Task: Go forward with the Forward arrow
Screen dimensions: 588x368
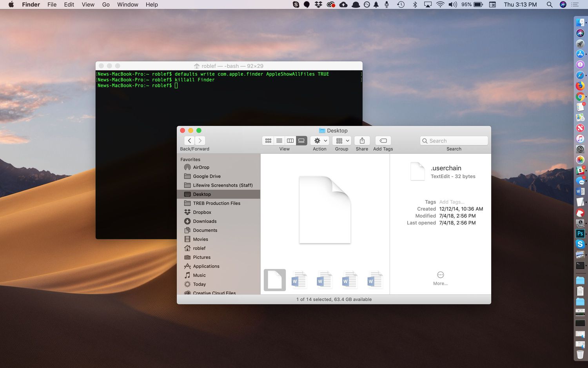Action: [200, 141]
